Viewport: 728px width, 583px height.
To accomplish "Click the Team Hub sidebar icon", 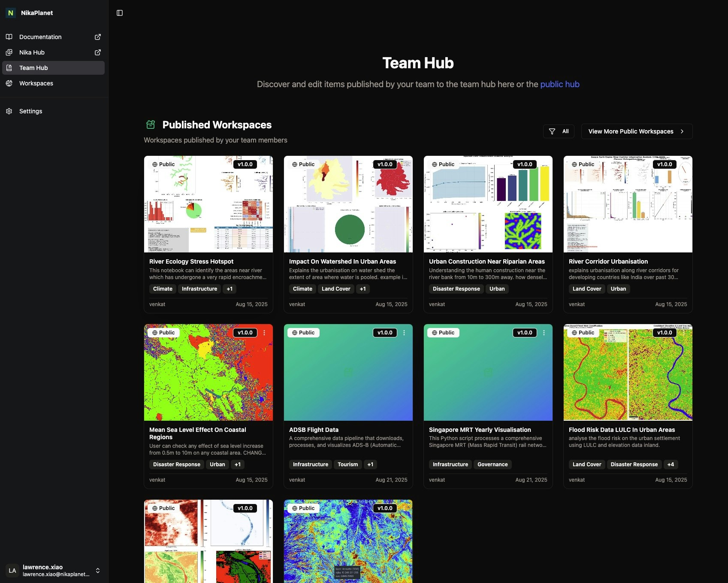I will (x=9, y=68).
